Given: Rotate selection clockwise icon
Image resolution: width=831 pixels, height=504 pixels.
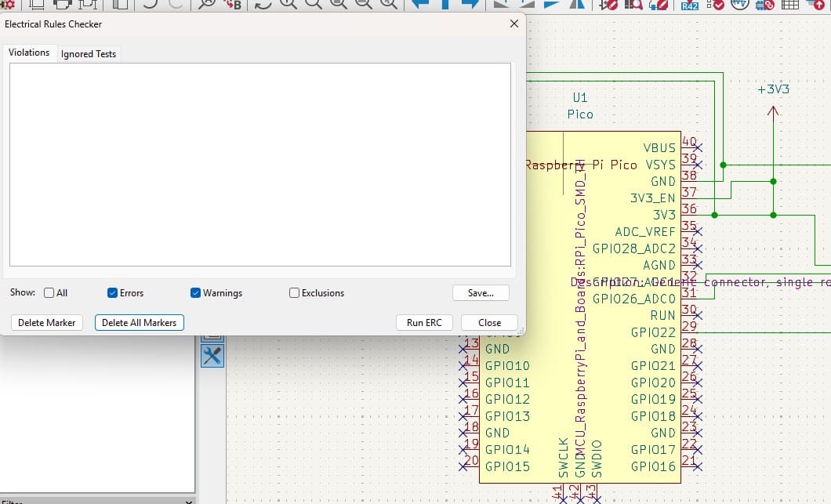Looking at the screenshot, I should 526,4.
